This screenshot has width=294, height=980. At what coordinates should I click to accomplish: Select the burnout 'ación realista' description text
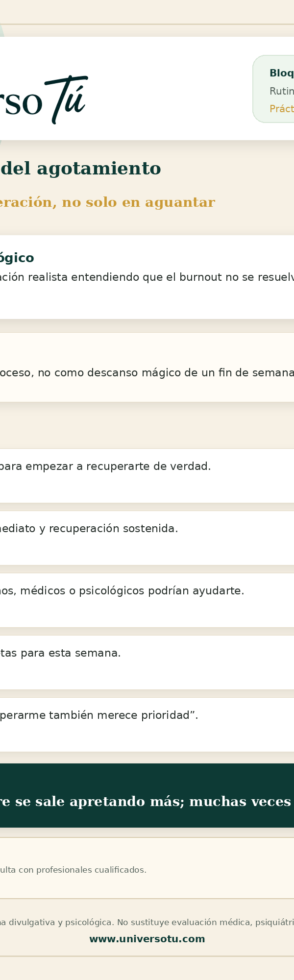[x=147, y=277]
